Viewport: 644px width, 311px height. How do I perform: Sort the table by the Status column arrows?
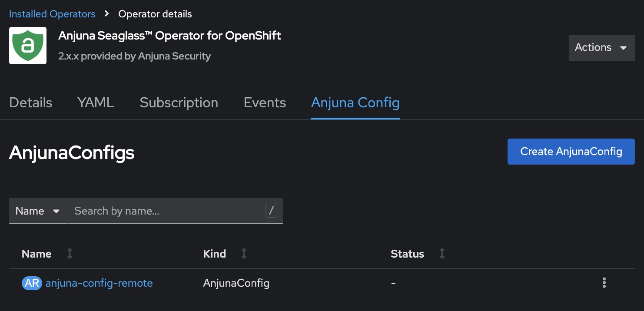point(442,254)
